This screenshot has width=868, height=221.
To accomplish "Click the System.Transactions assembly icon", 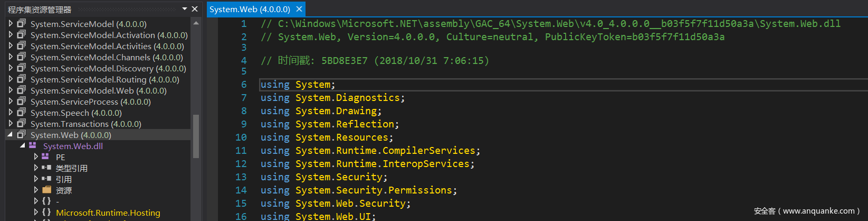I will tap(21, 124).
